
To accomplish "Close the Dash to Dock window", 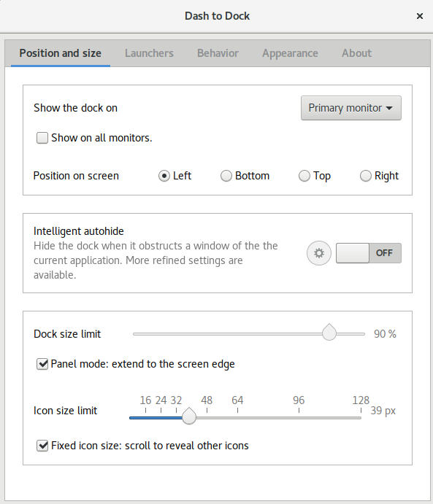I will (x=419, y=16).
